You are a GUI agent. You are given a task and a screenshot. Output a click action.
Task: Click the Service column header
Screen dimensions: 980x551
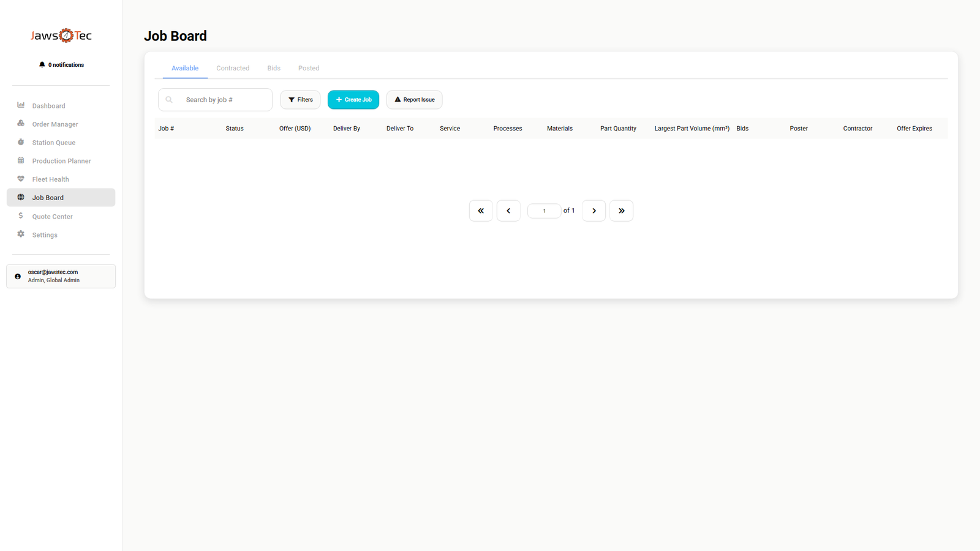click(450, 129)
